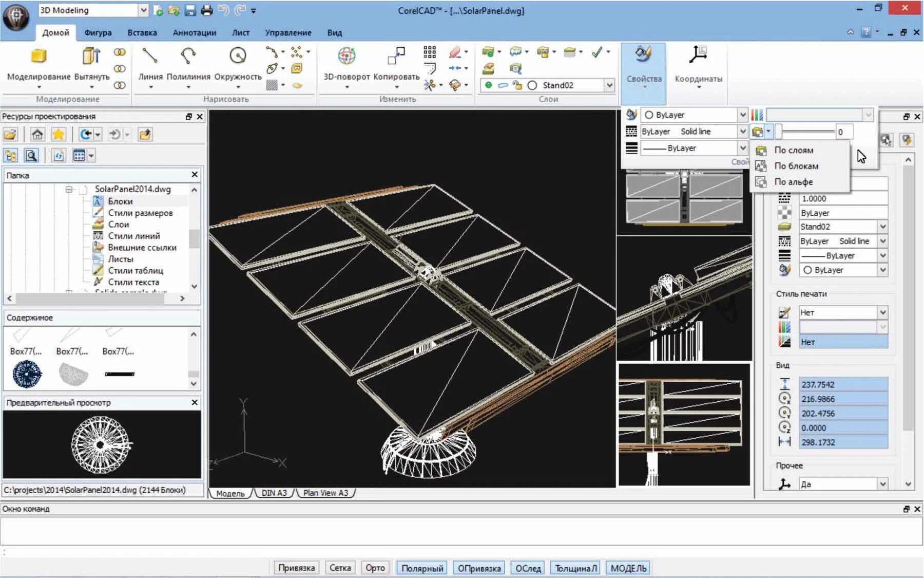Image resolution: width=924 pixels, height=578 pixels.
Task: Click the eraser delete tool icon
Action: coord(455,52)
